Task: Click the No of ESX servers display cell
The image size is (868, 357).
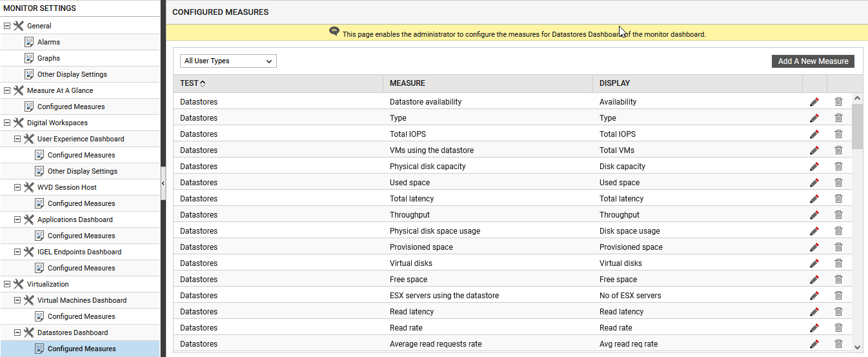Action: pos(630,296)
